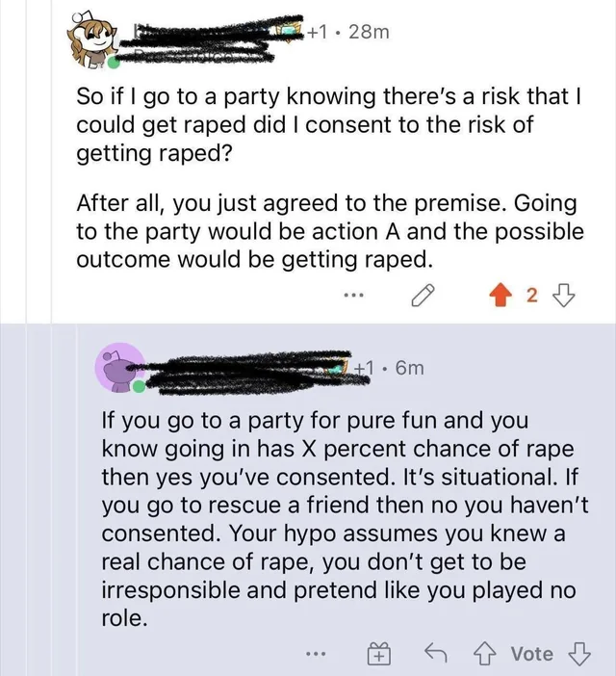
Task: Reply using the curved arrow icon
Action: coord(435,654)
